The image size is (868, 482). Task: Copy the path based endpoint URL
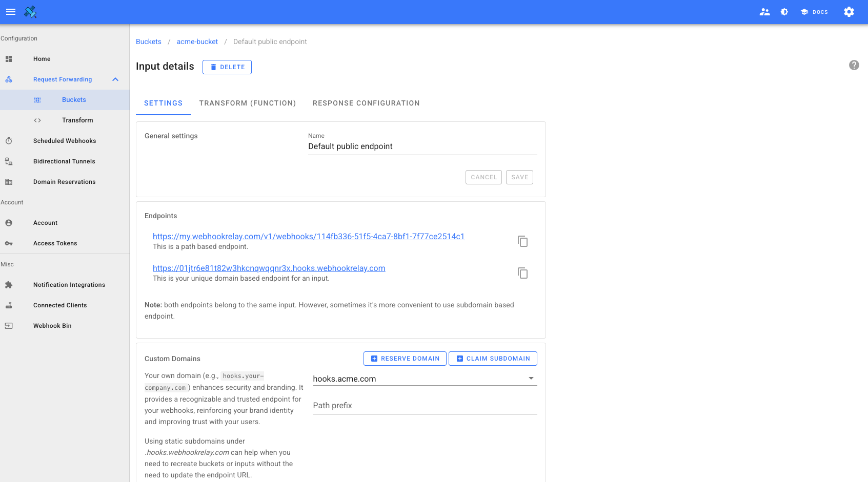point(522,241)
